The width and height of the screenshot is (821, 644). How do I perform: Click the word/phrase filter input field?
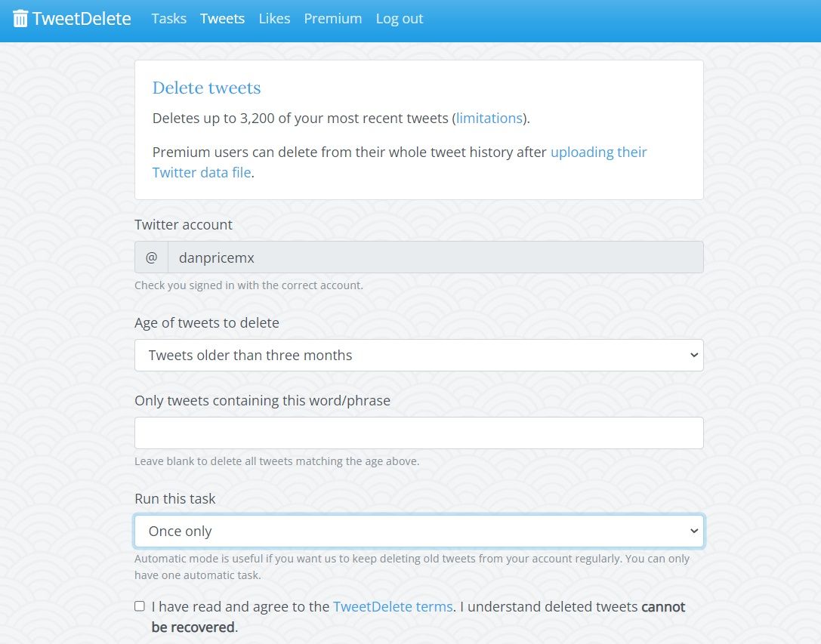[x=418, y=432]
